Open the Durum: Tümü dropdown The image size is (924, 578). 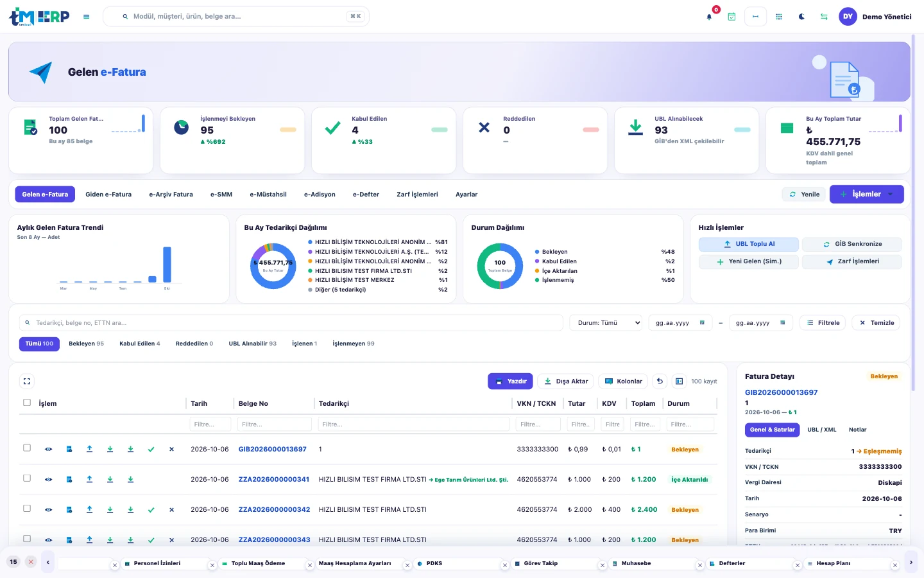[606, 322]
